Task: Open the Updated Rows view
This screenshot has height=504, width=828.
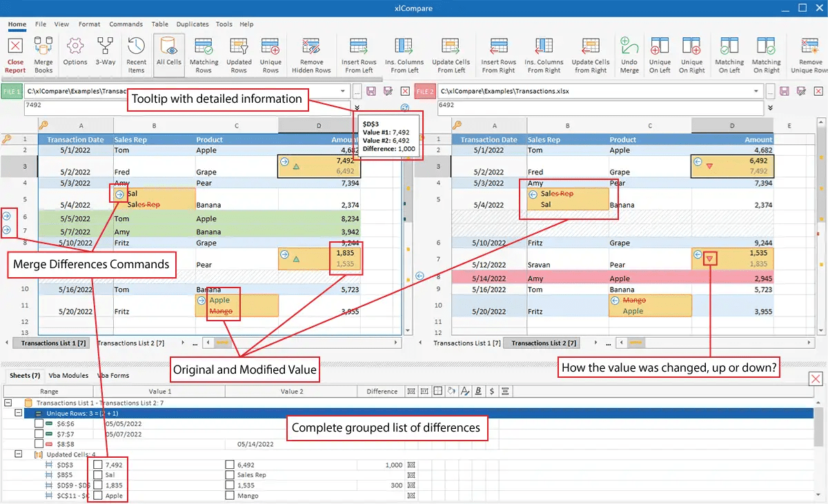Action: click(239, 54)
